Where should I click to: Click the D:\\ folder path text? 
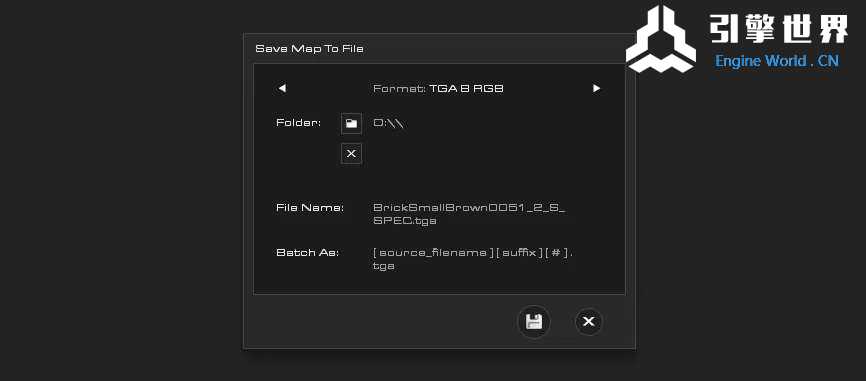389,123
